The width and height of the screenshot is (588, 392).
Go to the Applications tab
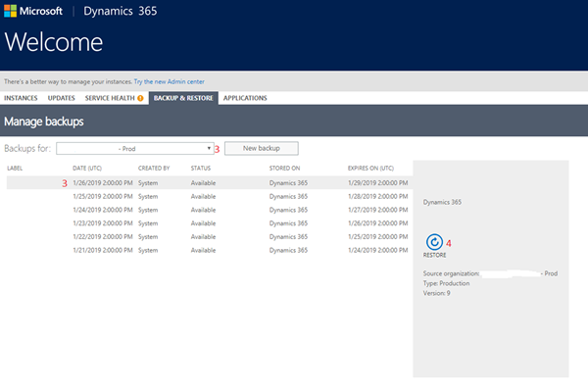click(245, 98)
